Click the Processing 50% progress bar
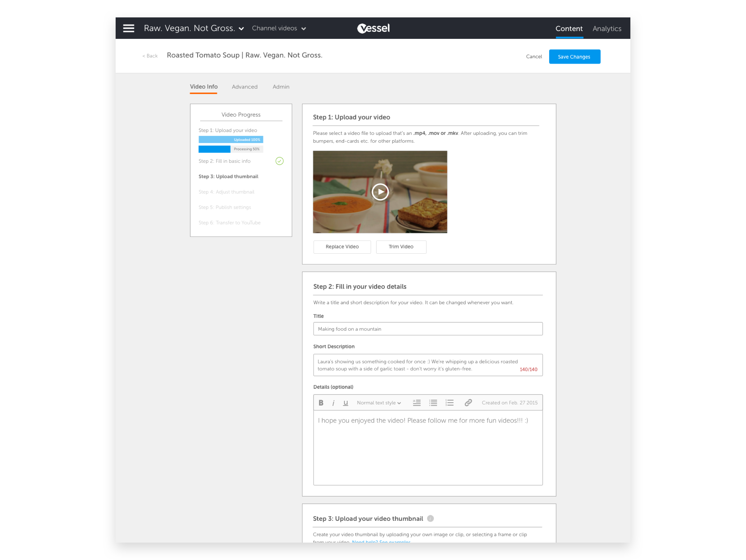The image size is (746, 560). click(231, 149)
